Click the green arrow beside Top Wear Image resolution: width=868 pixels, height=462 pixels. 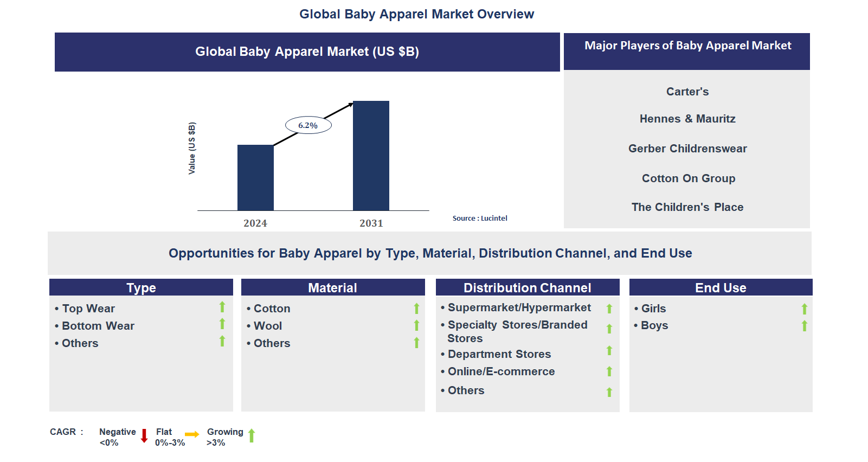[222, 307]
